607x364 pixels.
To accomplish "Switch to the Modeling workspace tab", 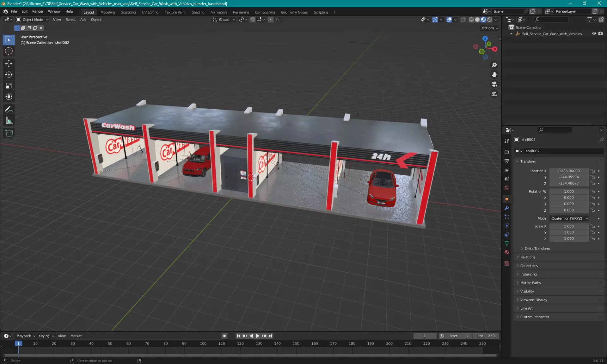I will pos(107,12).
